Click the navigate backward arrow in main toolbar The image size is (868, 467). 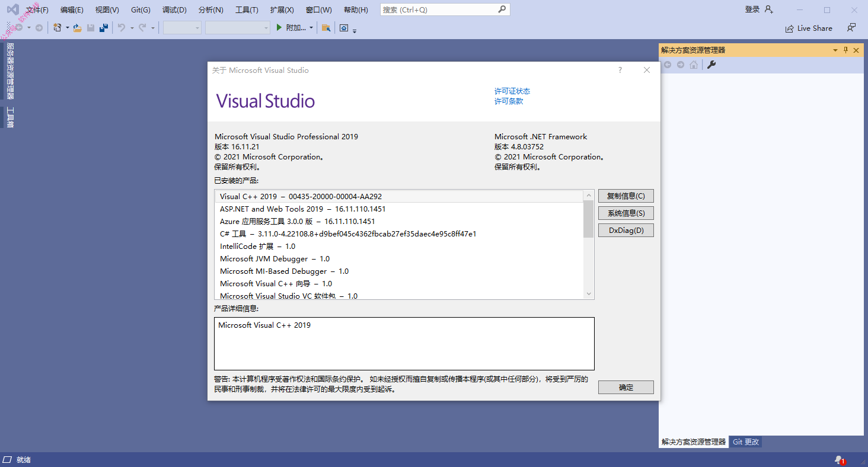[18, 28]
